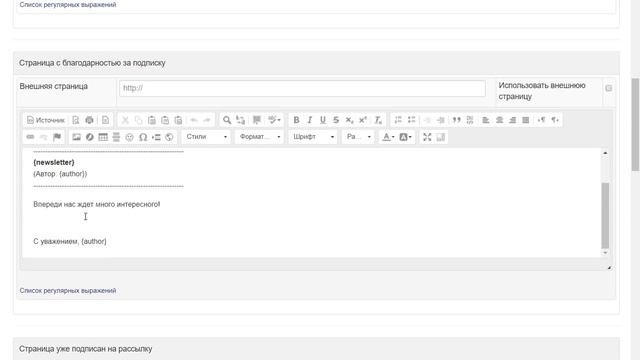Click the IFrame globe icon
The height and width of the screenshot is (360, 640).
point(169,137)
